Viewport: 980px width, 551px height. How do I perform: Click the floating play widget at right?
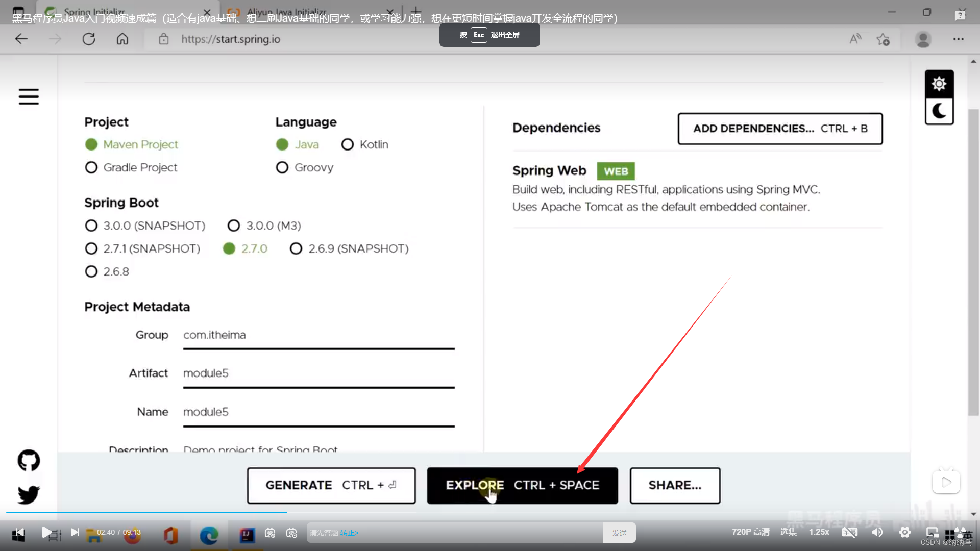coord(946,482)
